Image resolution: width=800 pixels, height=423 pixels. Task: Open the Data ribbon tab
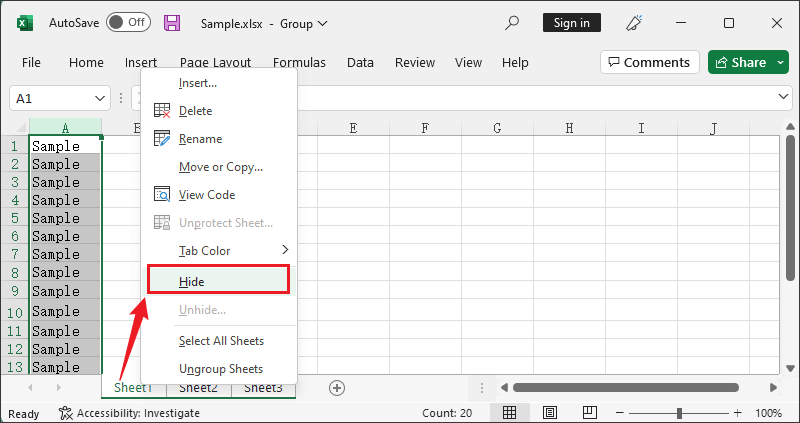pos(360,62)
